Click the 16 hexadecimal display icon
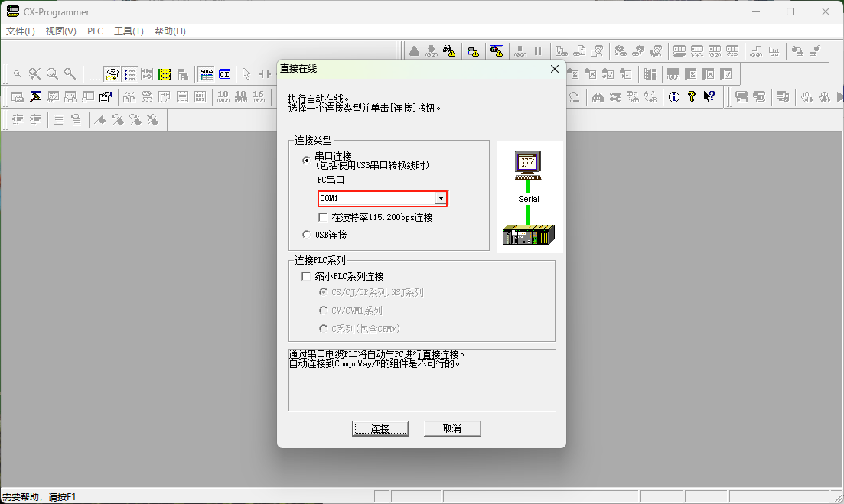 [x=259, y=97]
